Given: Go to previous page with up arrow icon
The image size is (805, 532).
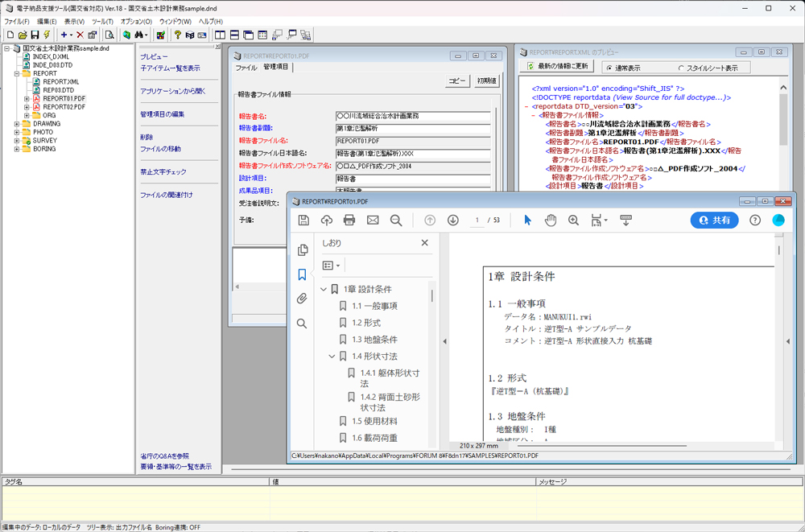Looking at the screenshot, I should tap(430, 221).
